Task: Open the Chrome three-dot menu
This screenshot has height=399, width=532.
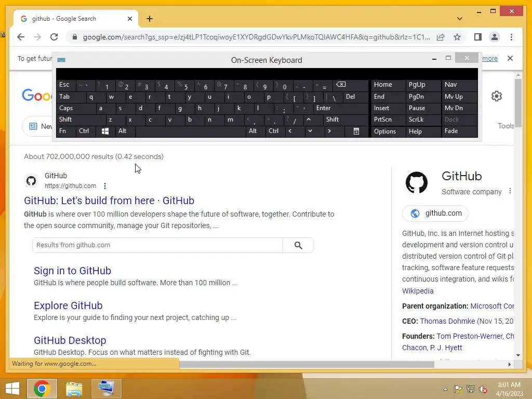Action: point(511,37)
